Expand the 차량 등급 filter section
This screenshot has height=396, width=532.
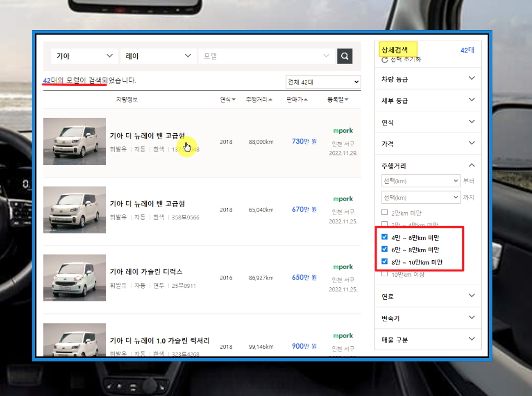(428, 79)
